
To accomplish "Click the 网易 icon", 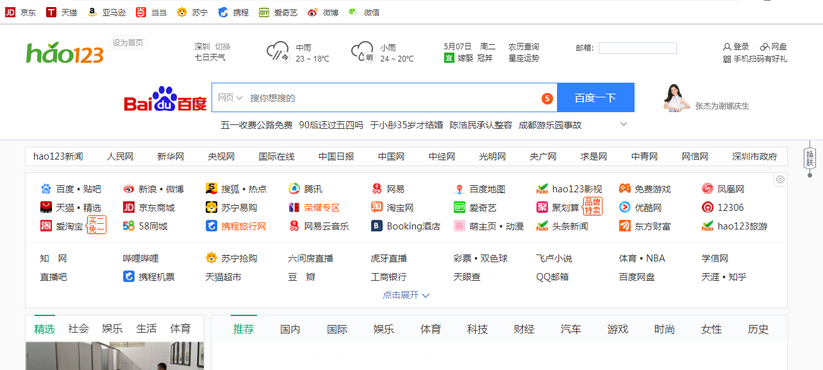I will [x=377, y=188].
